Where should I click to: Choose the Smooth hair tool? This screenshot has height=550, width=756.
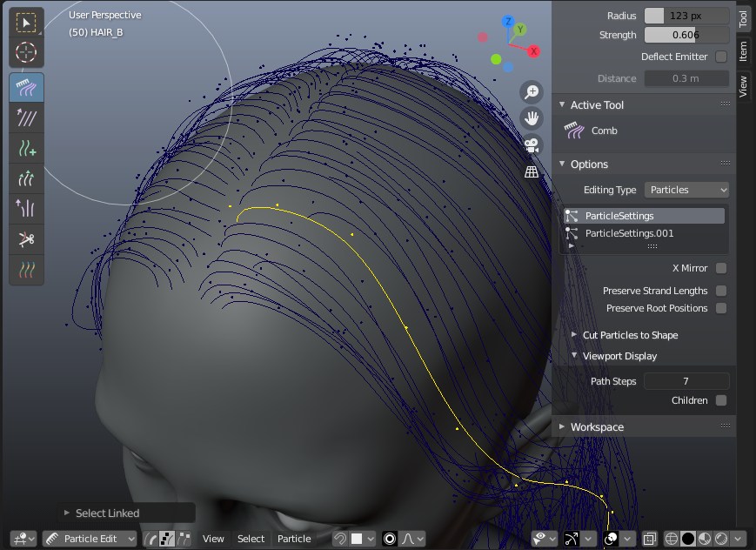(x=26, y=117)
